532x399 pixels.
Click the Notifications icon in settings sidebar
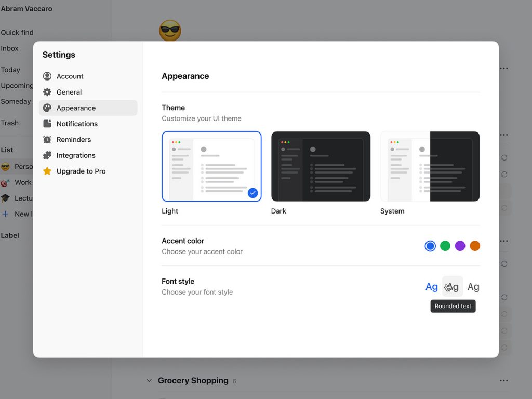(47, 124)
